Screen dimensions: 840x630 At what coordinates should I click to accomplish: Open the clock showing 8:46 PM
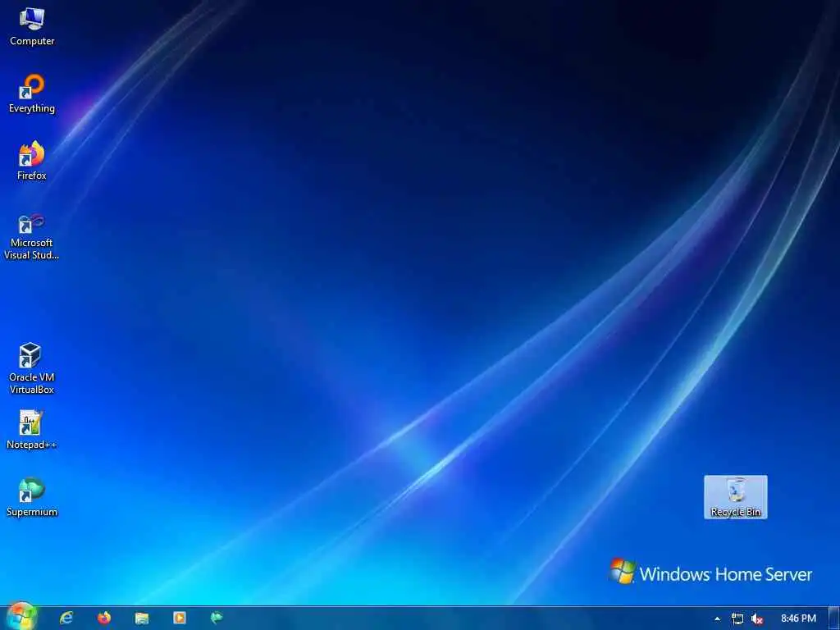[798, 619]
